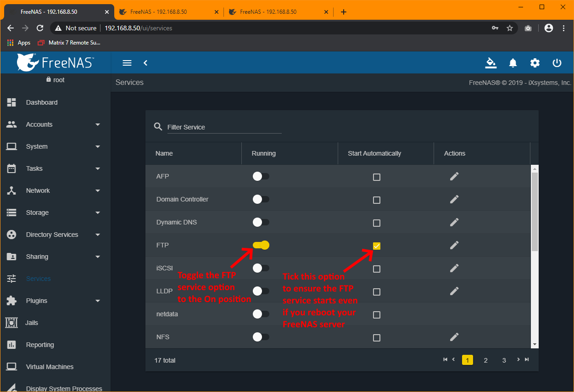Click the Filter Service input field
The image size is (574, 392).
pos(224,127)
